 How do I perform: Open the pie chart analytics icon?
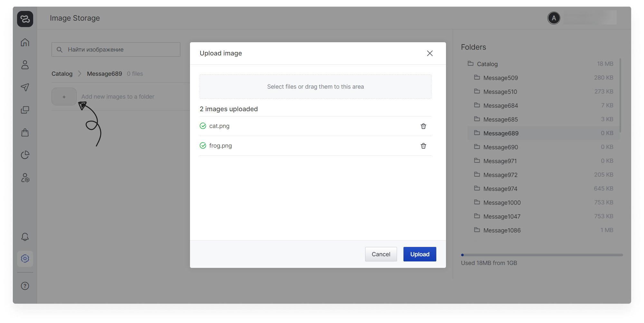(x=25, y=155)
